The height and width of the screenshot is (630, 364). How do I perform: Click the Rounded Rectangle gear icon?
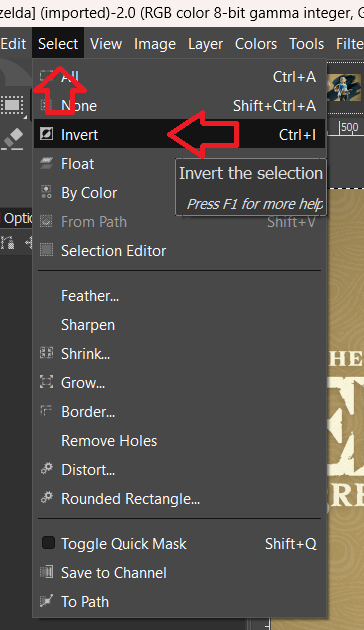pos(47,497)
